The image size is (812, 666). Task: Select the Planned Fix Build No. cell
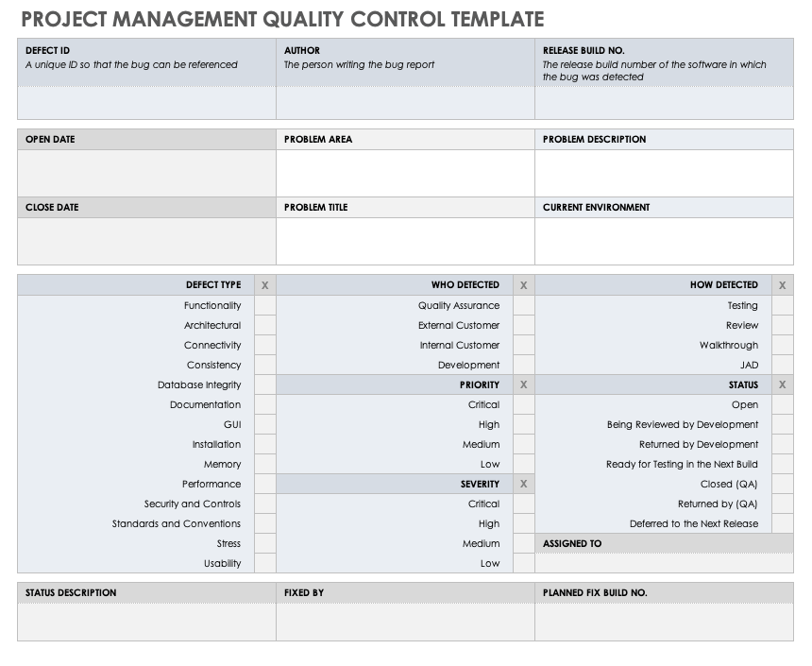coord(664,622)
